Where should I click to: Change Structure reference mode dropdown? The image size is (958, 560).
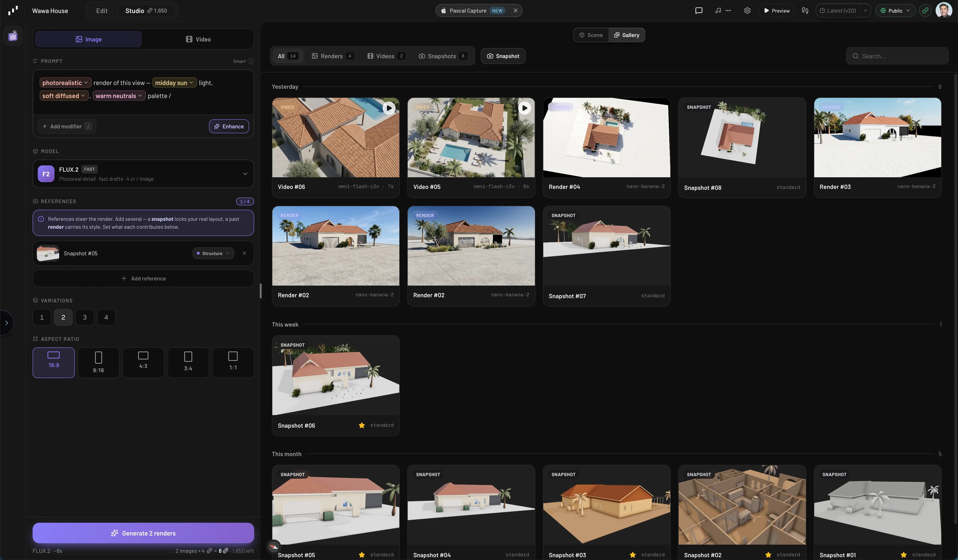point(213,254)
